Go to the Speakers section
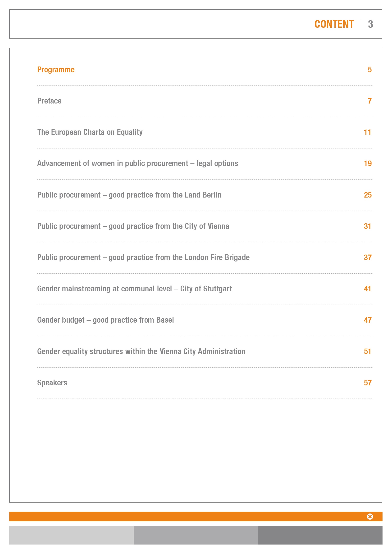The height and width of the screenshot is (554, 392). pos(52,383)
